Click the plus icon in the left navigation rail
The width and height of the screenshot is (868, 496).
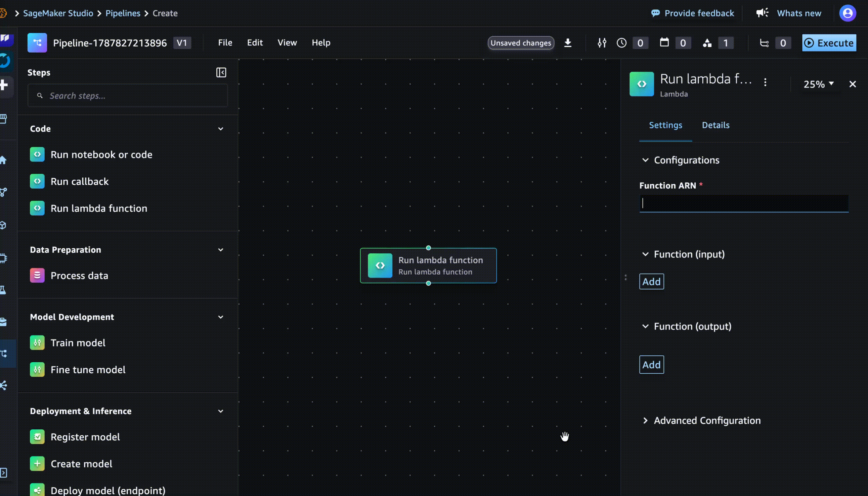(4, 85)
